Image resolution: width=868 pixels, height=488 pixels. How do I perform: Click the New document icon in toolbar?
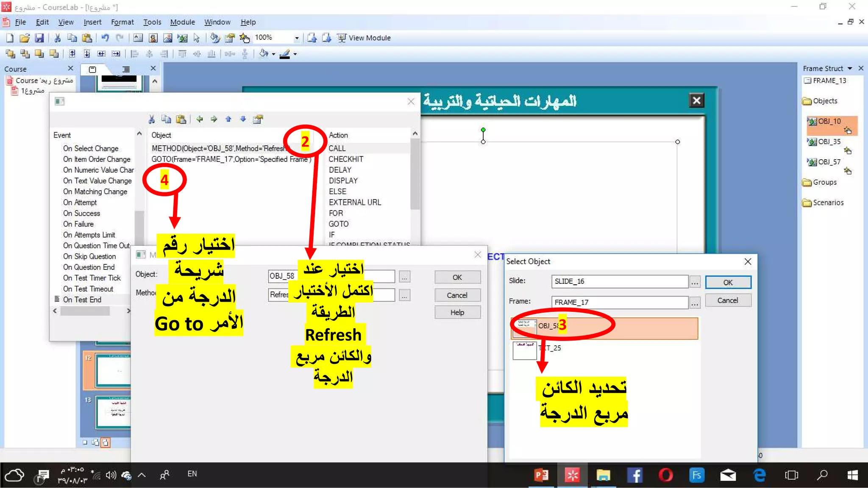tap(10, 38)
